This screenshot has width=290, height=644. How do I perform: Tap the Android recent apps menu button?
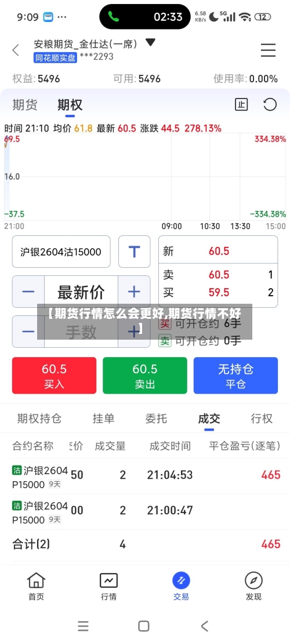pos(83,626)
